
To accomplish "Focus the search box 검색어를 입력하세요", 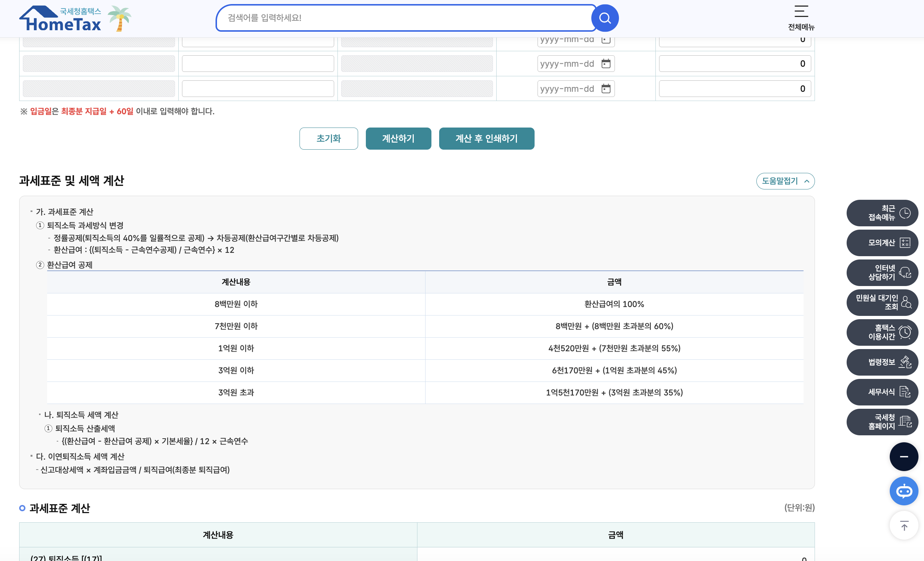I will coord(406,18).
